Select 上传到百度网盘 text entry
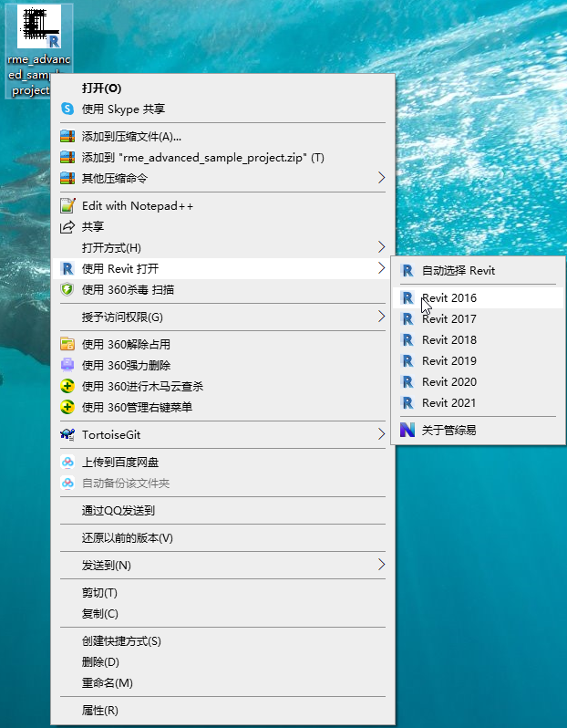567x728 pixels. coord(120,462)
